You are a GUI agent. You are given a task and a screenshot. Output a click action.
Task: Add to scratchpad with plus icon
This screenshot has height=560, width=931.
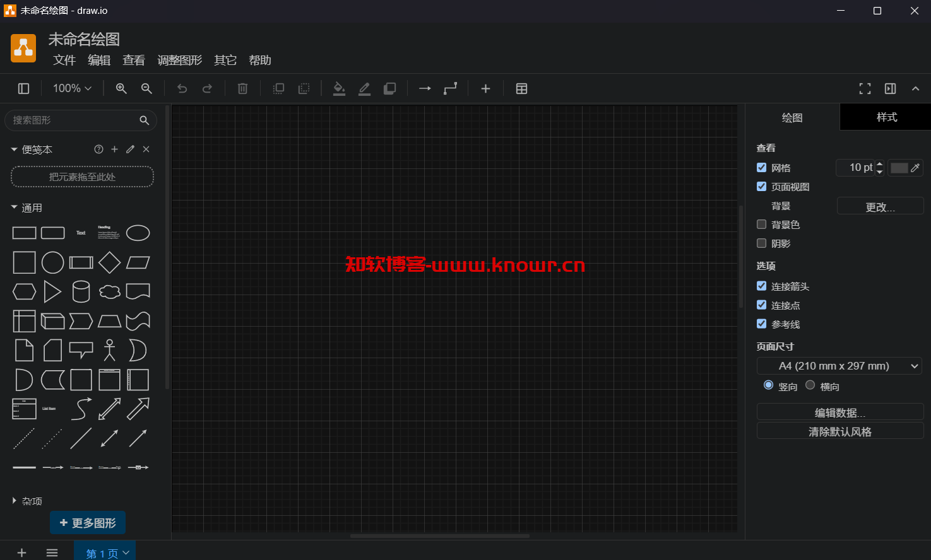point(114,149)
